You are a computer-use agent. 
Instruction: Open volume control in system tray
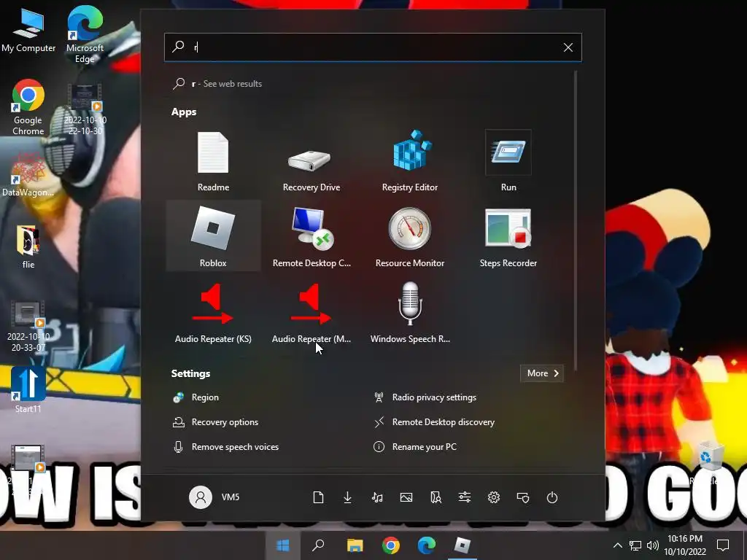pos(653,545)
